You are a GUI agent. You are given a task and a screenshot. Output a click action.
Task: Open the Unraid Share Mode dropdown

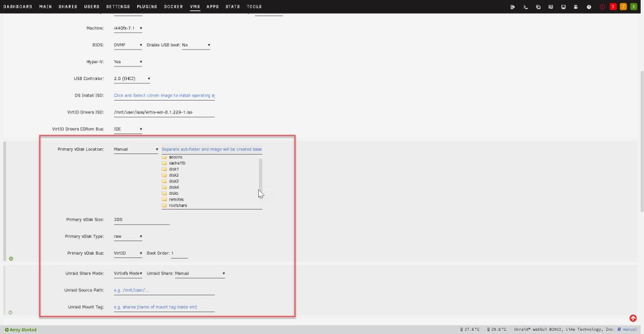128,273
